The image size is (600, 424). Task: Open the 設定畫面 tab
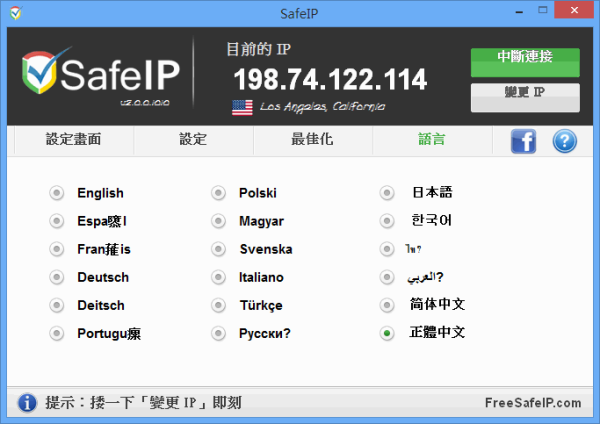click(74, 139)
